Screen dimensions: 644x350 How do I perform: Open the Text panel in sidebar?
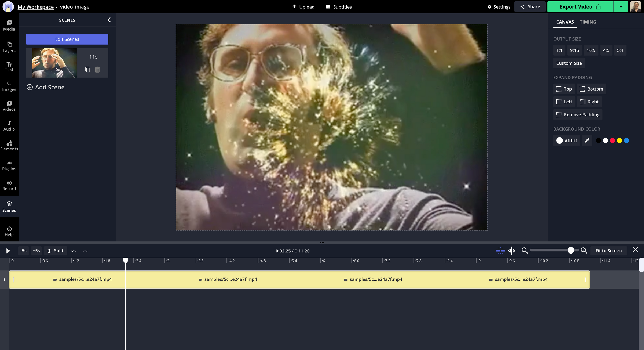[9, 66]
